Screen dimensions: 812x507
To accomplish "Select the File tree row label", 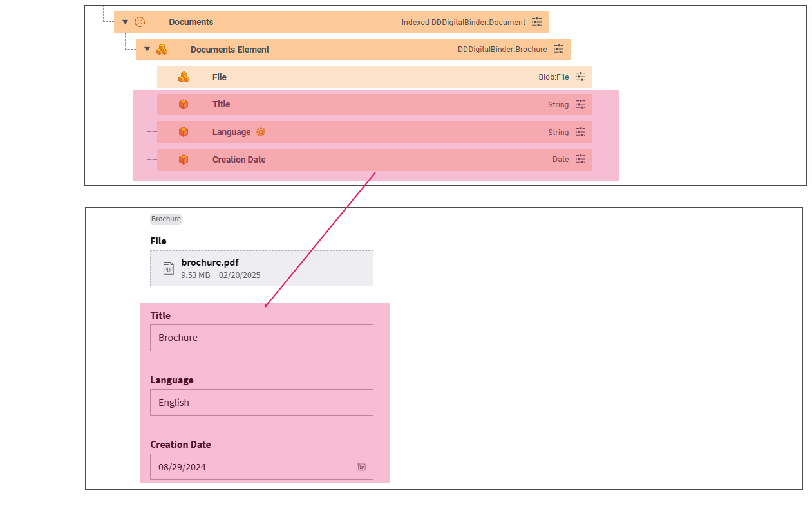I will coord(220,77).
